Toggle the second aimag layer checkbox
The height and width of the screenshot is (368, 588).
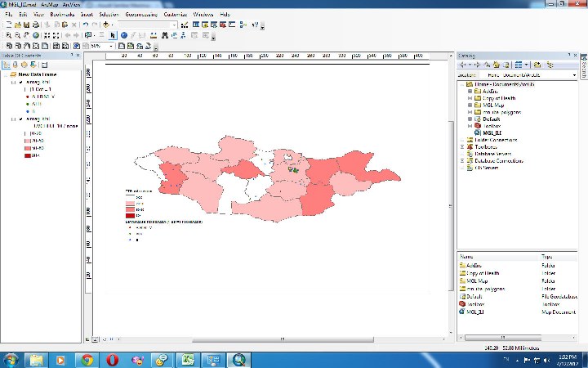click(21, 119)
